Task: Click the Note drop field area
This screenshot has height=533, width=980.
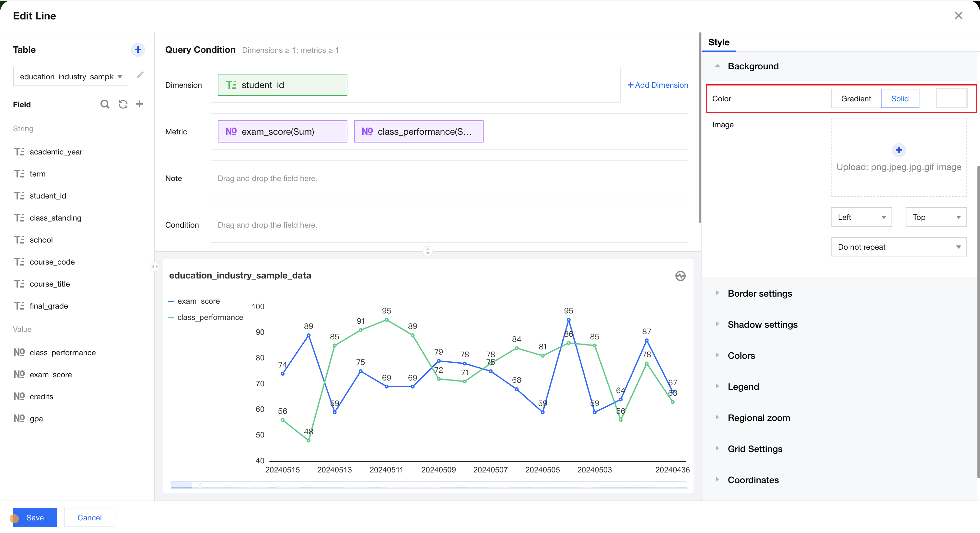Action: [449, 178]
